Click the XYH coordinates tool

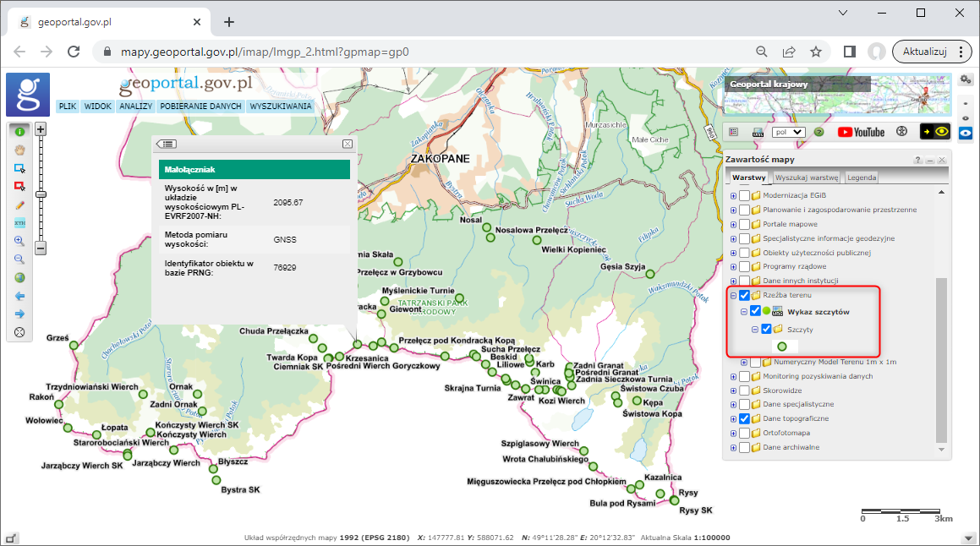pos(19,223)
